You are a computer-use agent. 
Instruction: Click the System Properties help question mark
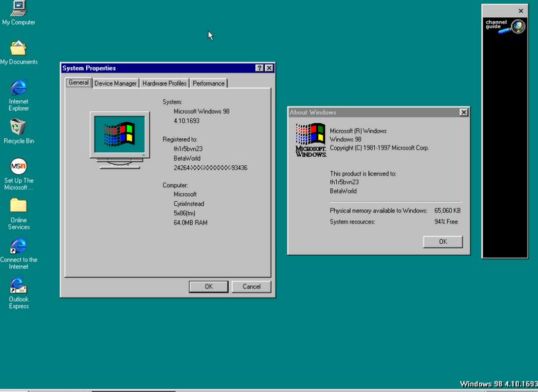259,67
